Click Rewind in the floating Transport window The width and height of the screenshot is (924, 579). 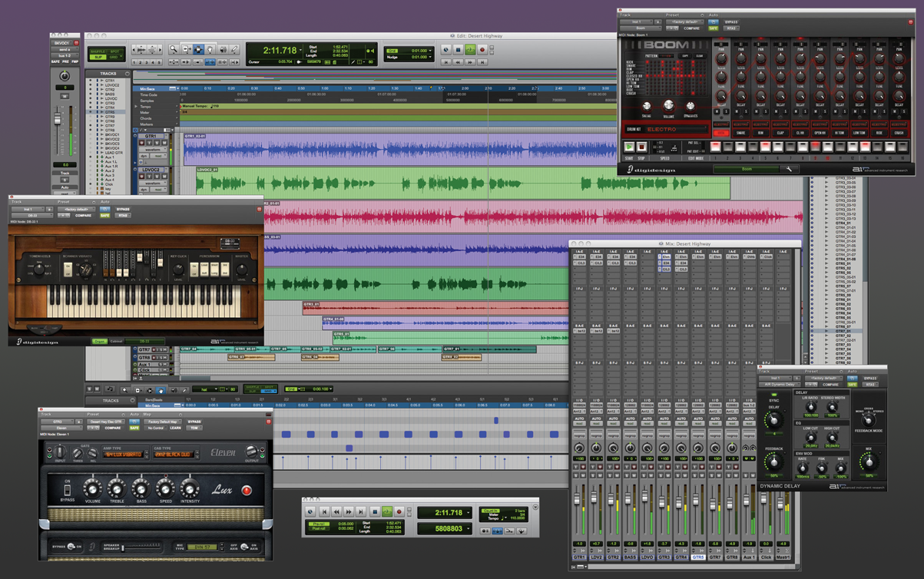(336, 511)
